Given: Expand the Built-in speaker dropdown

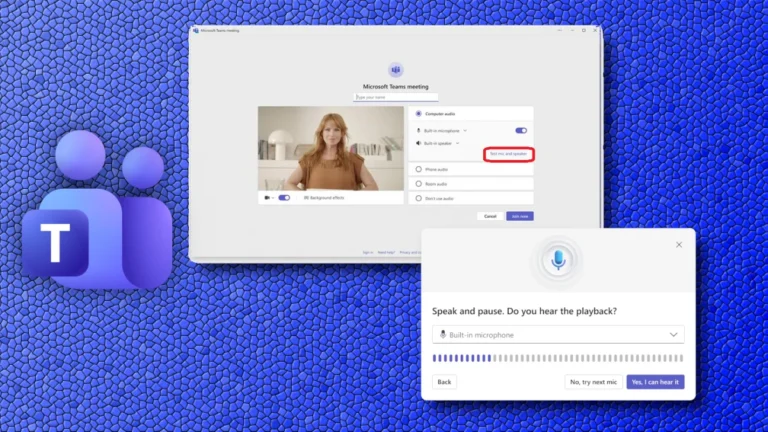Looking at the screenshot, I should tap(458, 143).
